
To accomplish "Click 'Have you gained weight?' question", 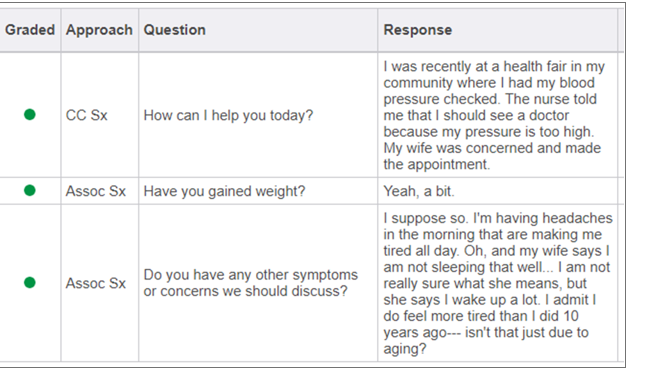I will point(224,191).
